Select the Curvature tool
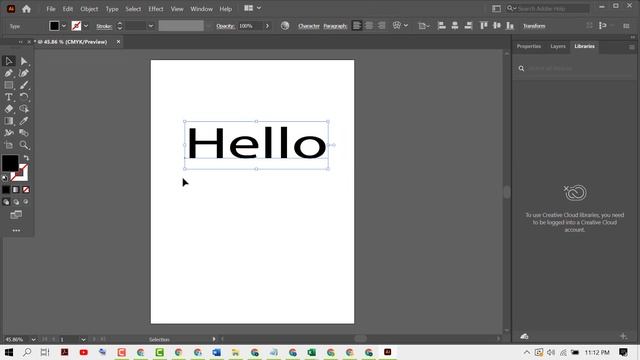This screenshot has height=360, width=640. pyautogui.click(x=24, y=73)
